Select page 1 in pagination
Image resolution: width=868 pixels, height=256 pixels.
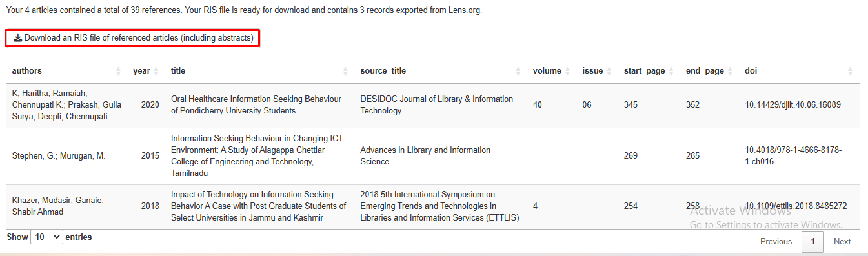click(x=812, y=242)
